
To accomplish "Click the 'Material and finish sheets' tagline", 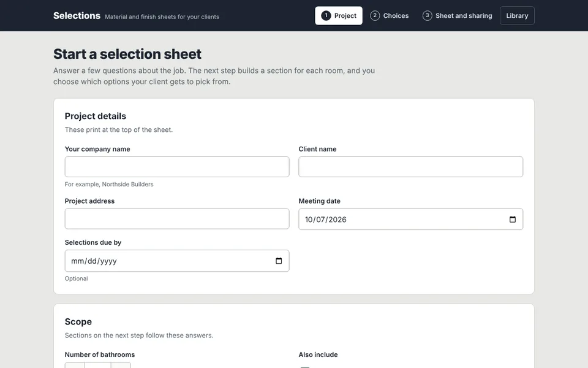I will click(162, 17).
